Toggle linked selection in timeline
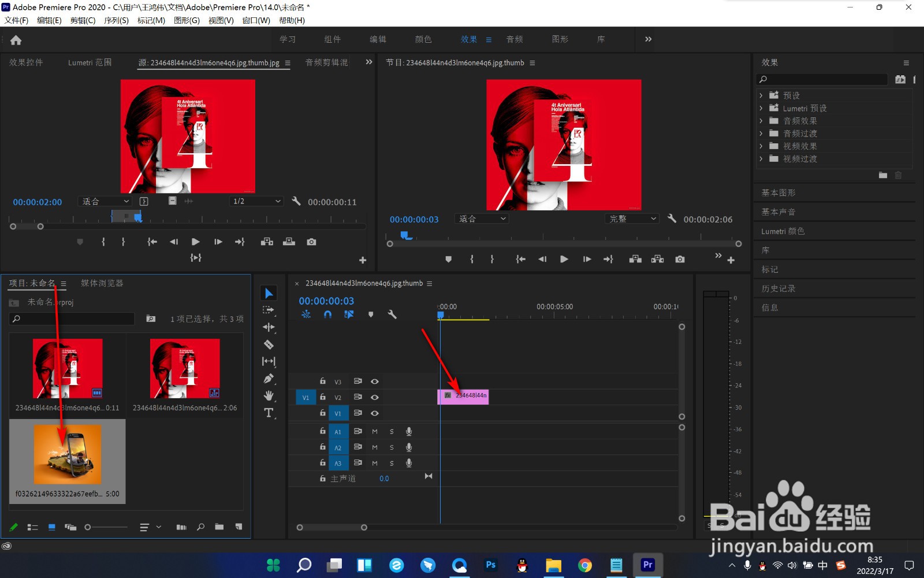Image resolution: width=924 pixels, height=578 pixels. 349,314
